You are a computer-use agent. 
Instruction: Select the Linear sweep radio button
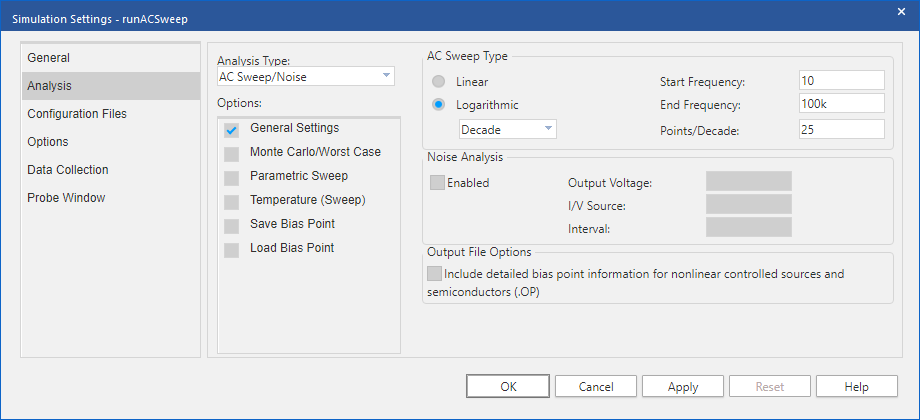click(x=438, y=81)
